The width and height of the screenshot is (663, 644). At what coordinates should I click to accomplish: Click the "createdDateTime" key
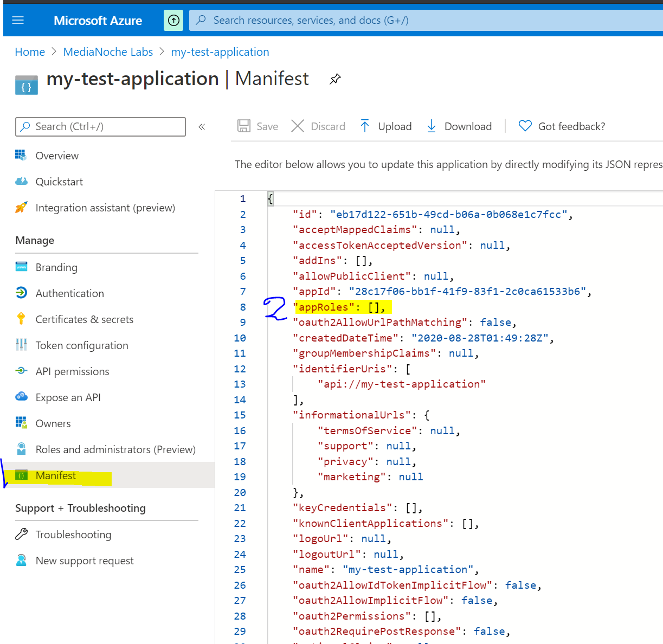345,338
